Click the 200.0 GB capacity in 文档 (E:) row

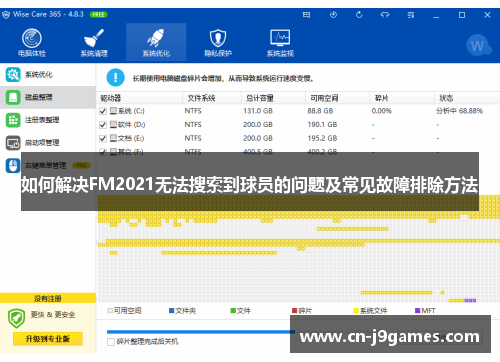(x=258, y=138)
